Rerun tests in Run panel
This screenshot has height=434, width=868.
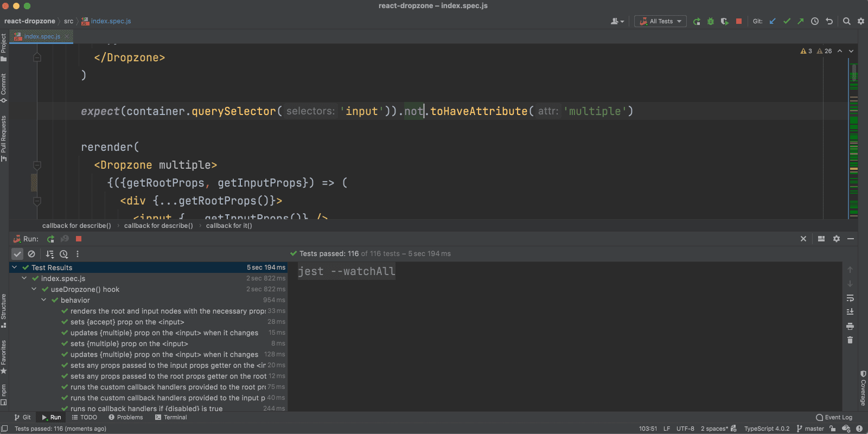point(50,239)
